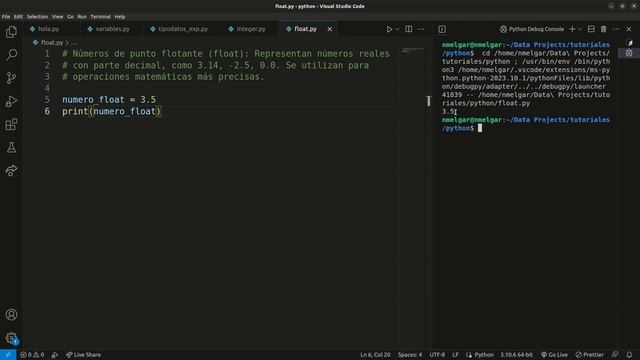Change end of line sequence LF
The width and height of the screenshot is (640, 360).
[x=455, y=355]
